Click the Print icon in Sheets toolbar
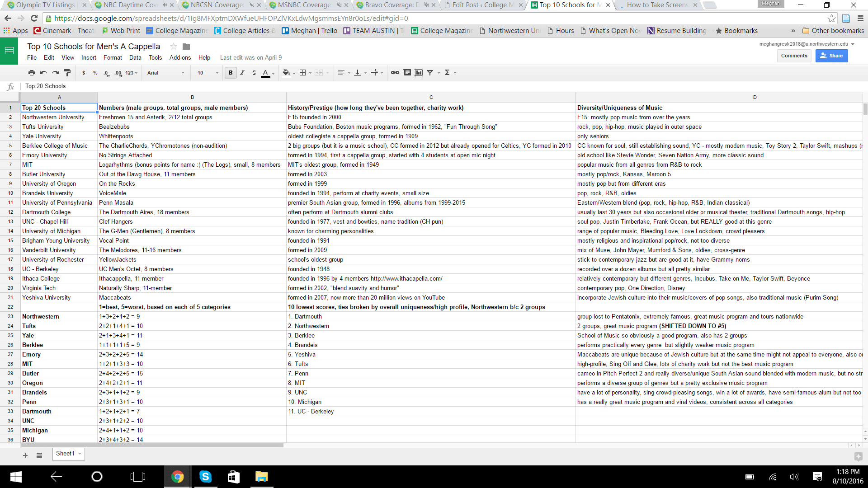This screenshot has width=868, height=488. tap(31, 73)
